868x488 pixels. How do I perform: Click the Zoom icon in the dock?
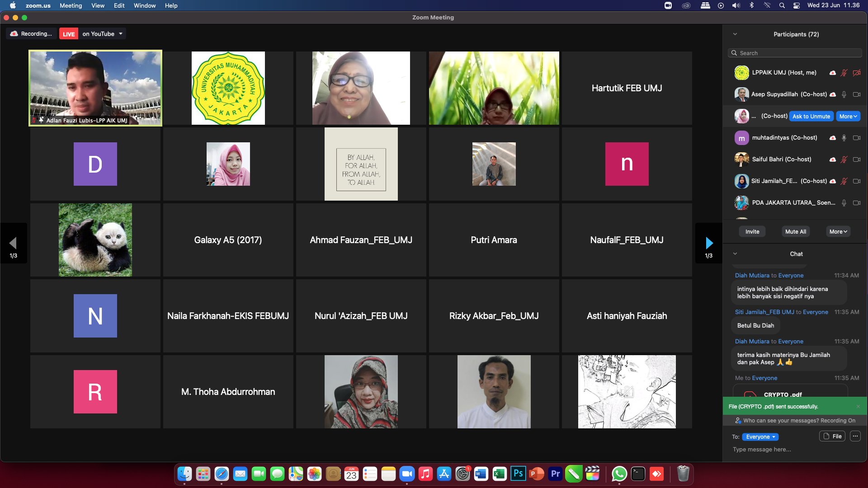point(407,474)
